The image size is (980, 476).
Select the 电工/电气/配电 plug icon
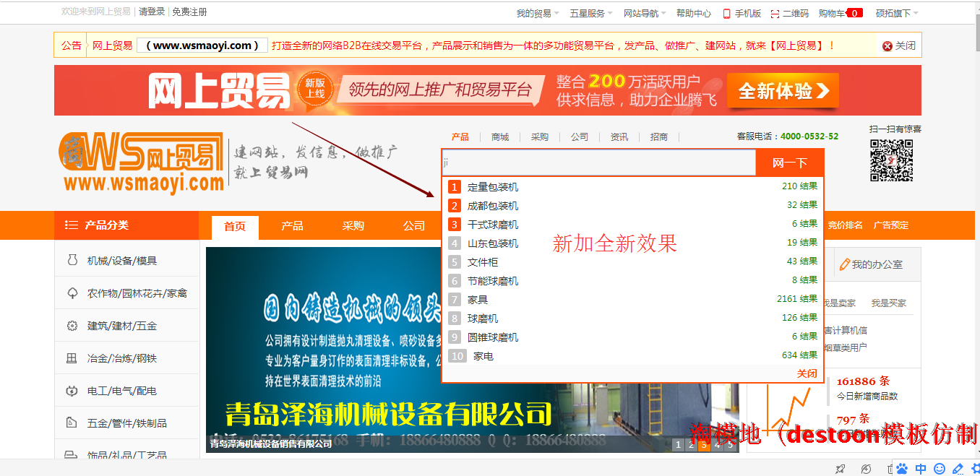point(72,390)
